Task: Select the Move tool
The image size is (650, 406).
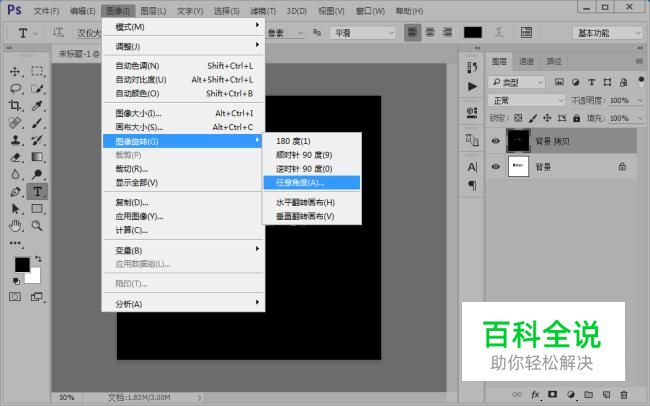Action: coord(15,71)
